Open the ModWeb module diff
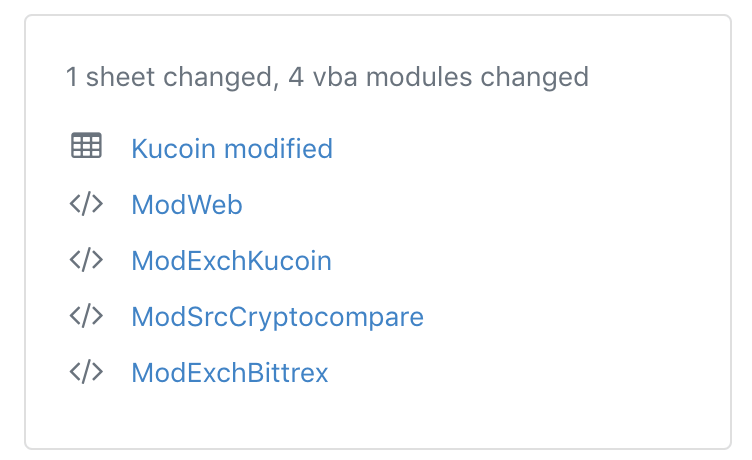The image size is (752, 460). (187, 205)
